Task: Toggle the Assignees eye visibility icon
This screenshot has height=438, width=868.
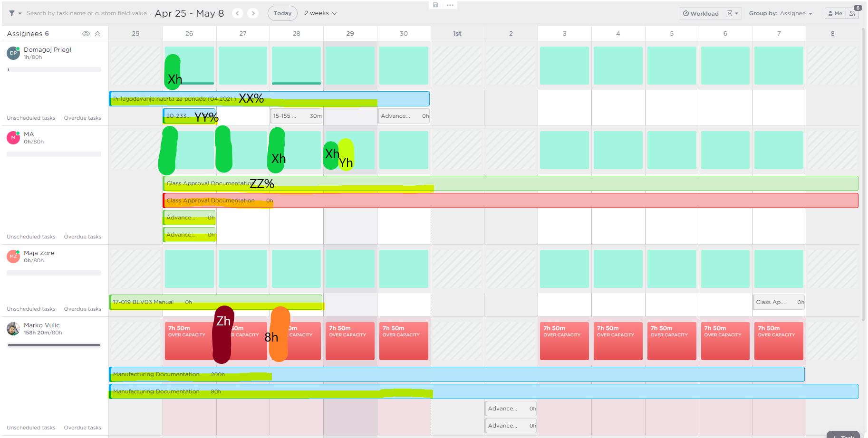Action: pos(86,34)
